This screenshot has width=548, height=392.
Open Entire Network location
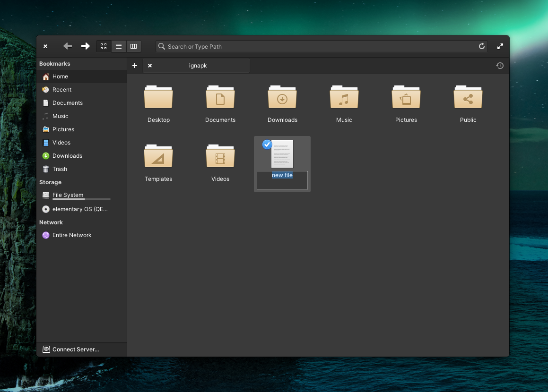[72, 235]
